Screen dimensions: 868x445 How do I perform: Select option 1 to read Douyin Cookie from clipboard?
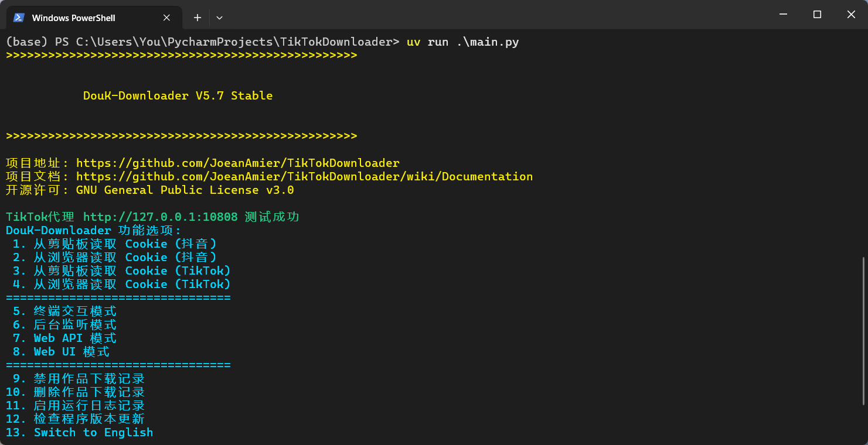[115, 244]
